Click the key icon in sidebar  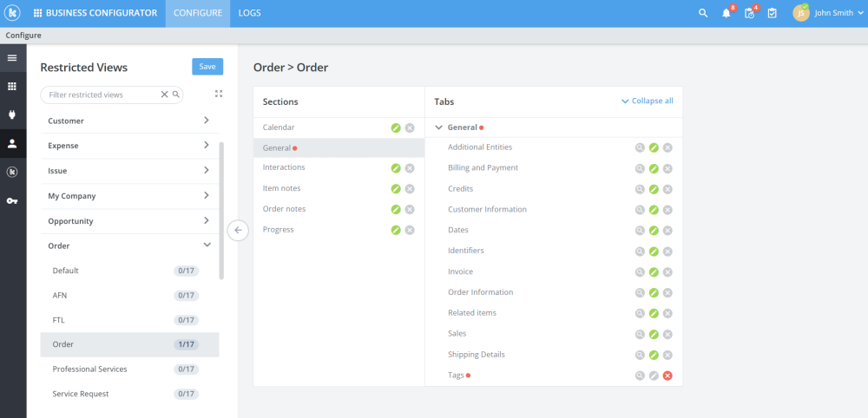click(12, 200)
